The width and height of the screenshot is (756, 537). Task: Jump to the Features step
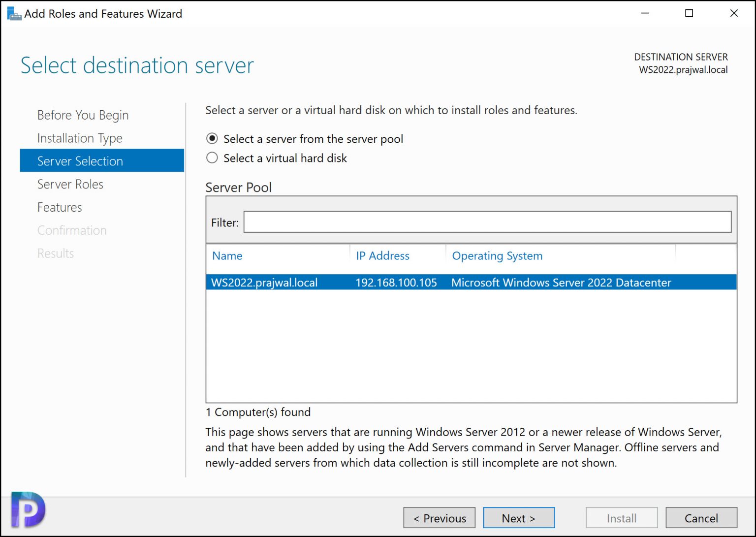60,207
